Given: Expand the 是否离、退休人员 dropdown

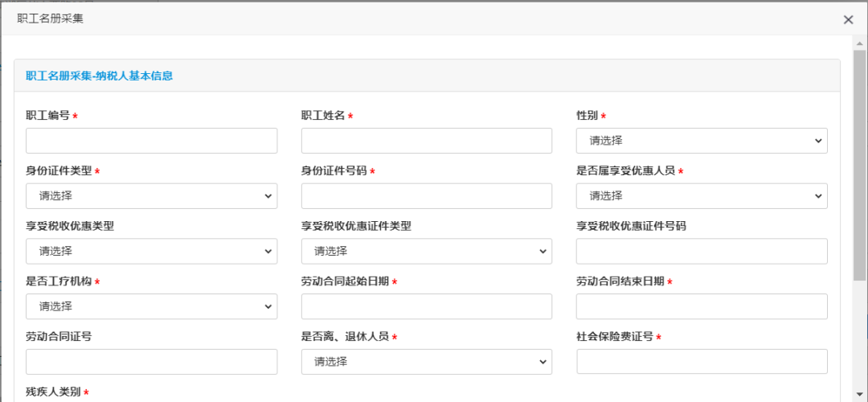Looking at the screenshot, I should pyautogui.click(x=427, y=362).
